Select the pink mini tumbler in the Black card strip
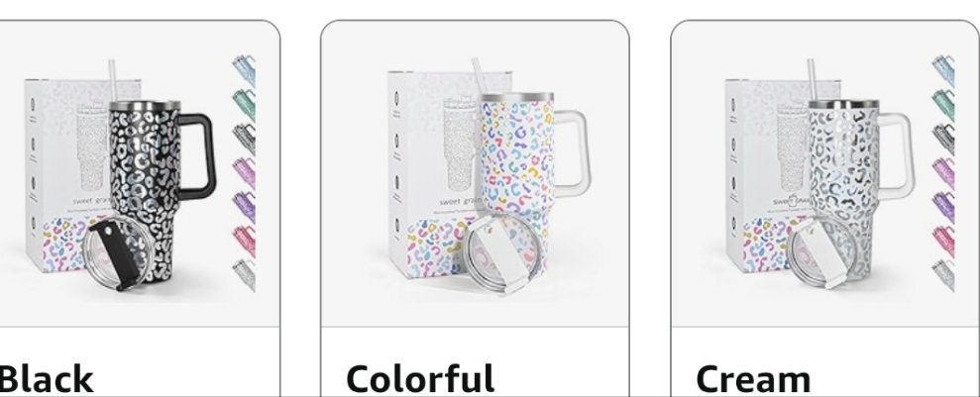The width and height of the screenshot is (980, 397). (244, 241)
